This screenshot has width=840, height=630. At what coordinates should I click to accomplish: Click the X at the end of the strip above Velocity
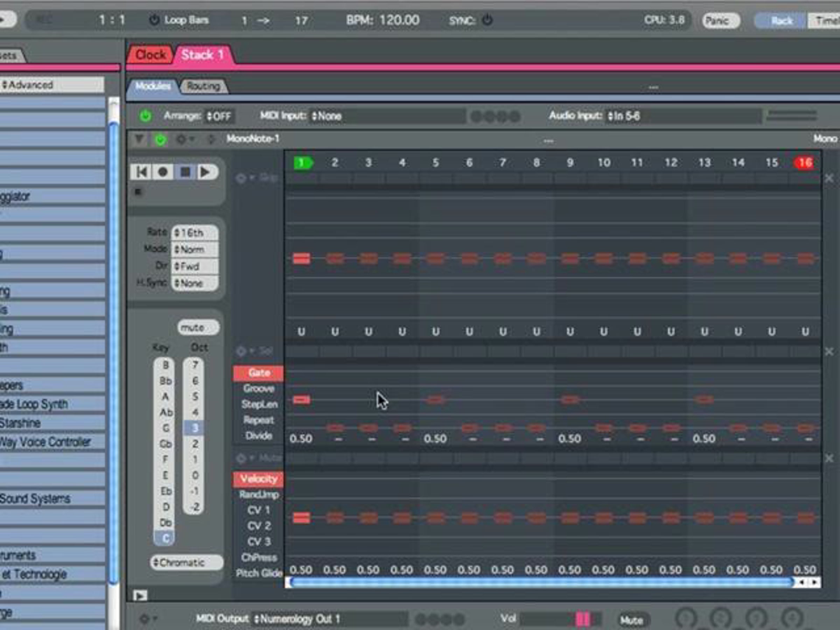click(x=829, y=458)
